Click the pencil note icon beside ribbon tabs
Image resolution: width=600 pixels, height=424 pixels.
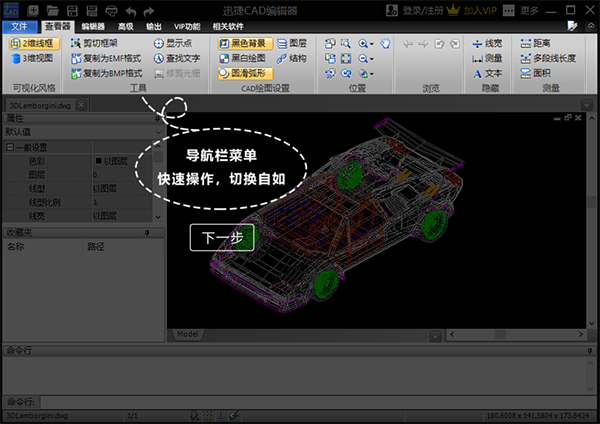tap(572, 26)
